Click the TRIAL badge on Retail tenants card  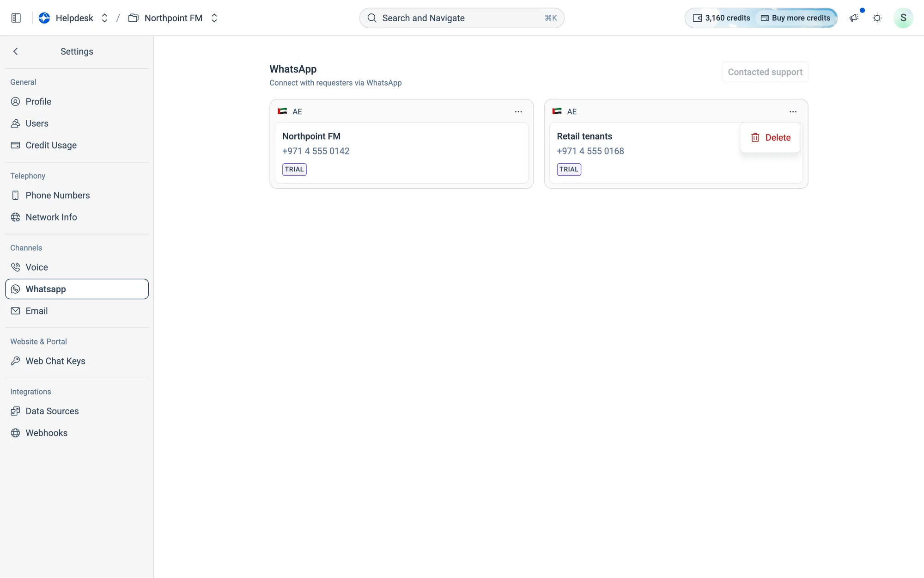click(x=569, y=169)
